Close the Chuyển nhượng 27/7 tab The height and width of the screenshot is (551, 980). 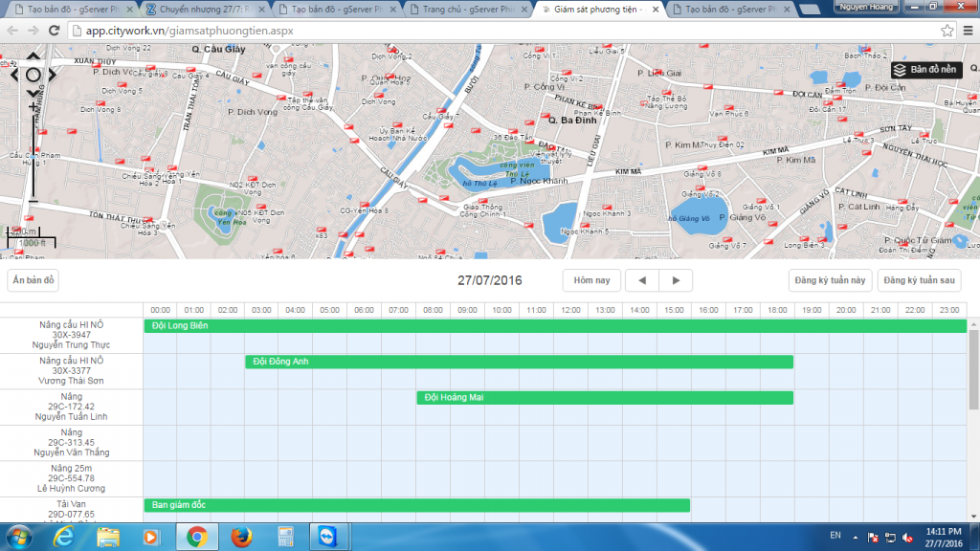(x=261, y=10)
